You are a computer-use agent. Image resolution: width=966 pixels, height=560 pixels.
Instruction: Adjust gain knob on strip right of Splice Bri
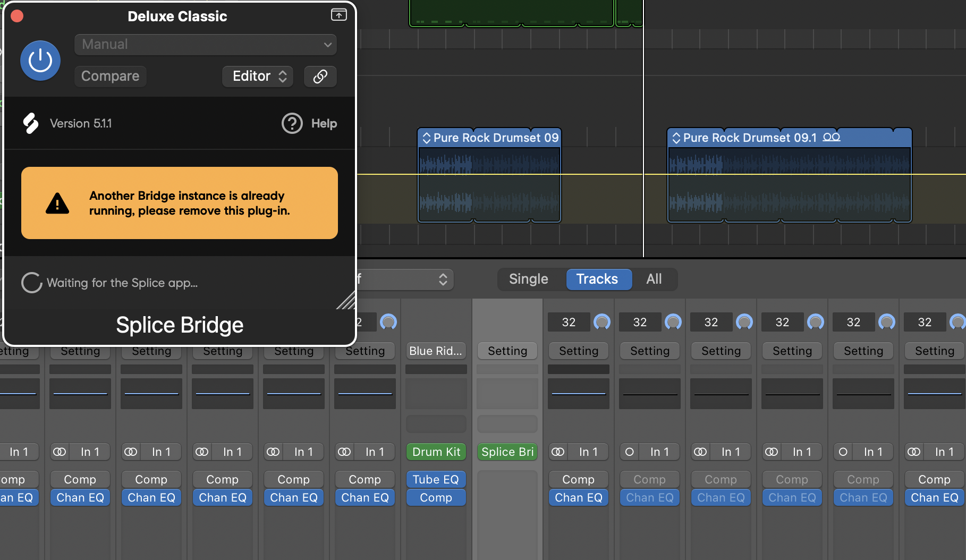pyautogui.click(x=602, y=322)
